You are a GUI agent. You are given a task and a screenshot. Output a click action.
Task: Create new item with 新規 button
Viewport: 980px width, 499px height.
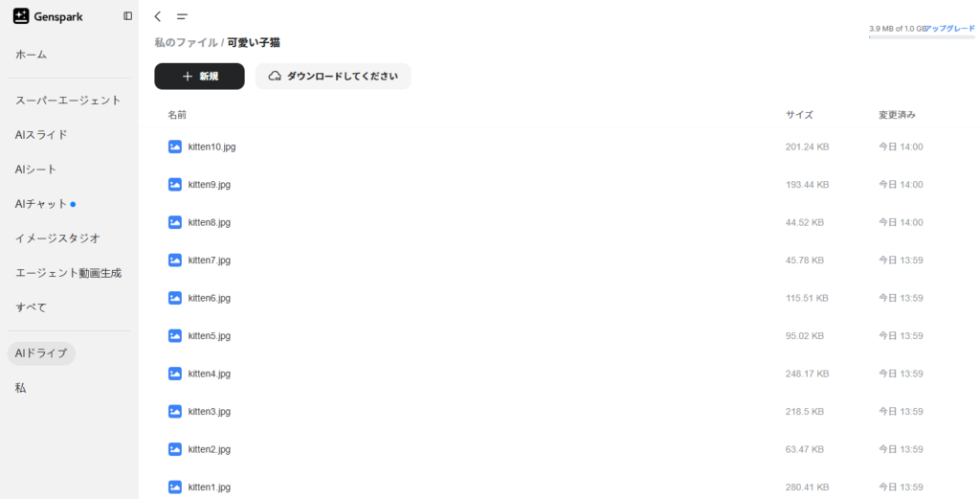point(199,77)
